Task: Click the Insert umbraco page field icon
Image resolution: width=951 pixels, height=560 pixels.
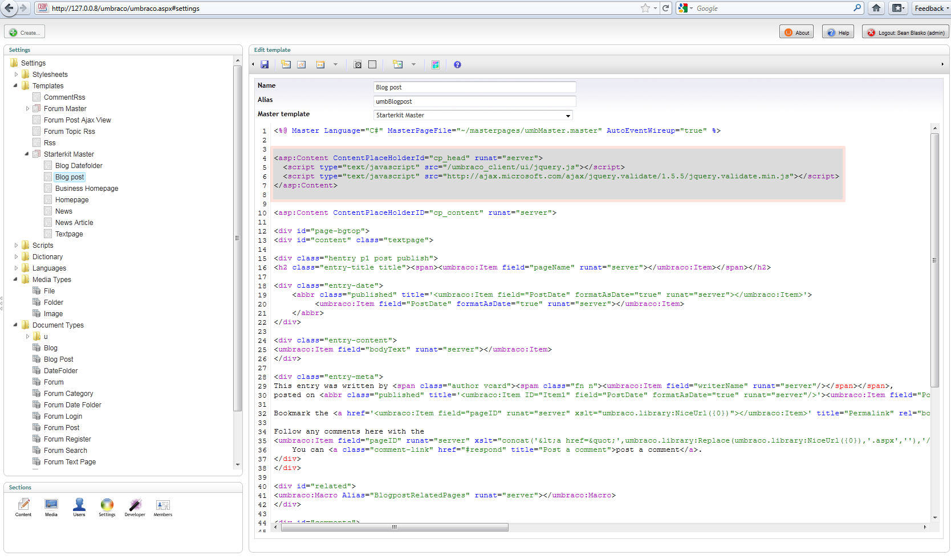Action: (x=286, y=65)
